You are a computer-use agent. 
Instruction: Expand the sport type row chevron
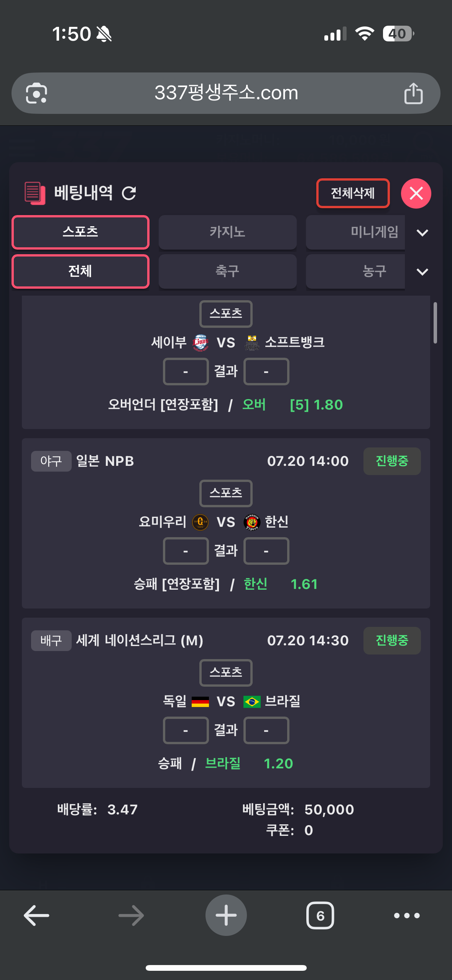(422, 272)
